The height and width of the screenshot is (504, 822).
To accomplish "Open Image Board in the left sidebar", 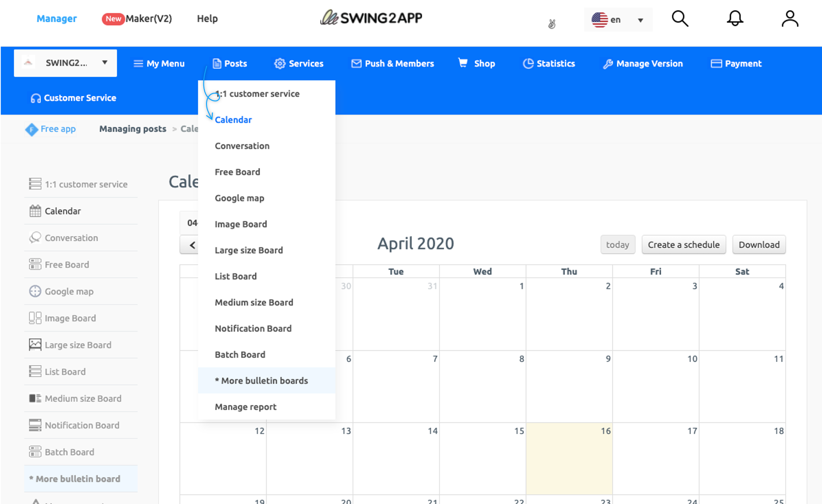I will coord(70,318).
